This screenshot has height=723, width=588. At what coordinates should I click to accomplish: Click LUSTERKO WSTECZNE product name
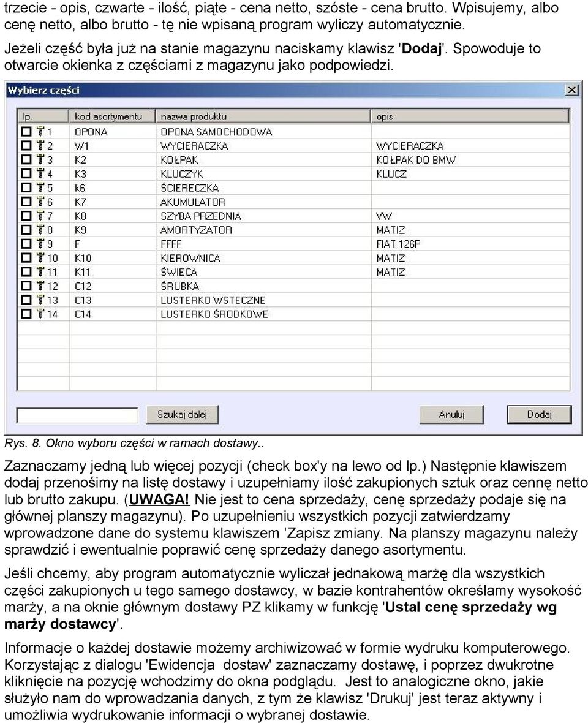tap(213, 300)
